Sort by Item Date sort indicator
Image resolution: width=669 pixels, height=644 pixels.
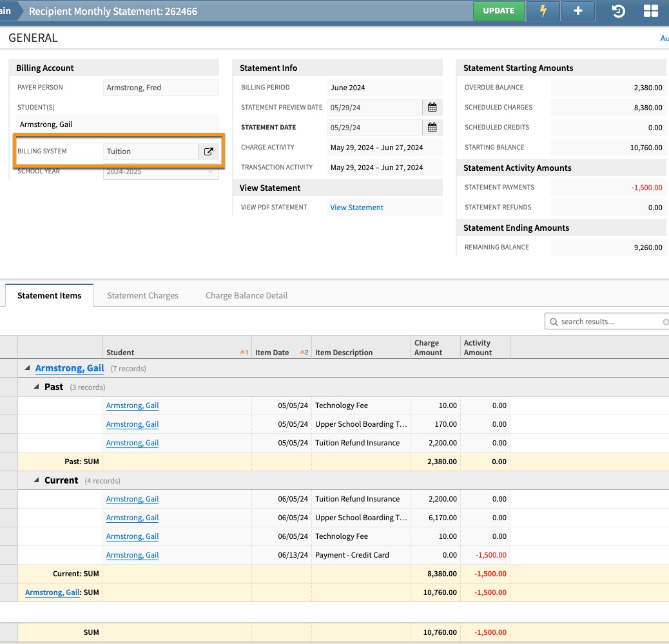304,353
